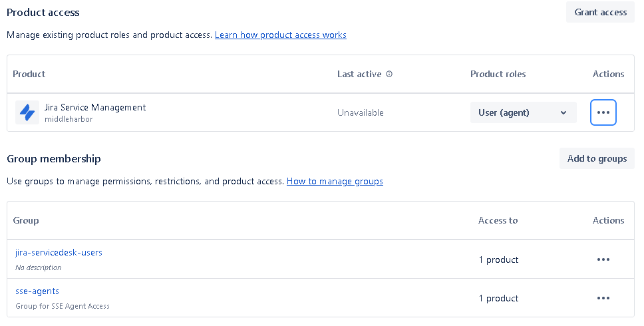Viewport: 644px width, 326px height.
Task: Click the Unavailable last active status
Action: click(361, 113)
